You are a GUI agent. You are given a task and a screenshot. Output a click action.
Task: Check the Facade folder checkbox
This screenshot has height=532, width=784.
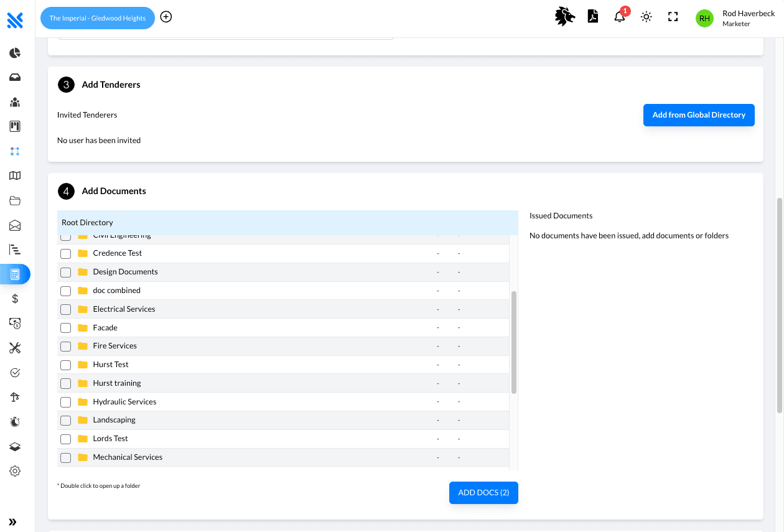[65, 328]
